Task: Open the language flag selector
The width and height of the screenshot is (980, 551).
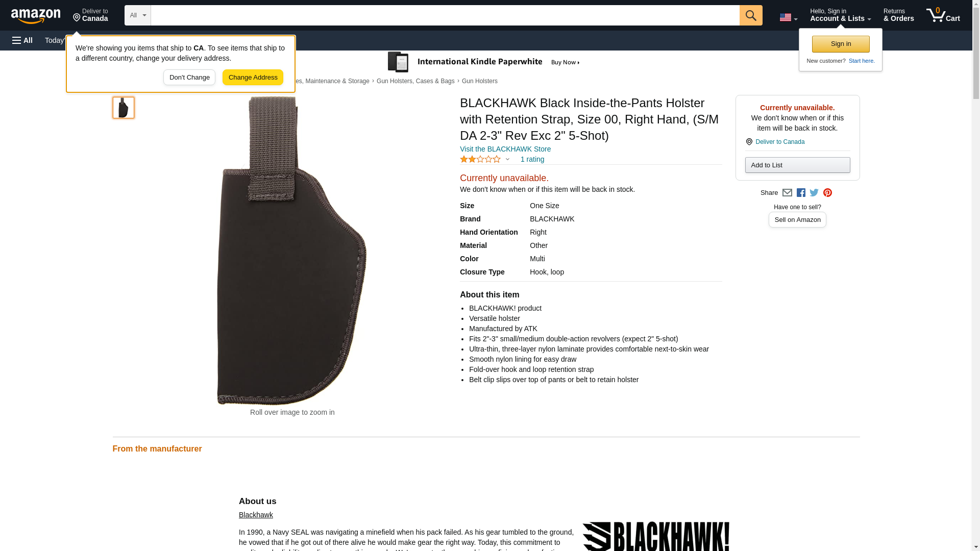Action: click(788, 17)
